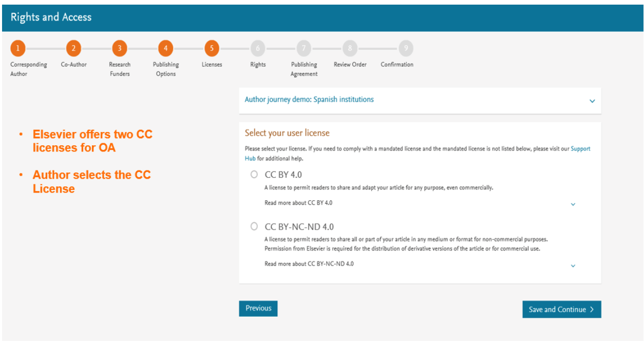Collapse the Author journey demo panel chevron

pyautogui.click(x=592, y=101)
